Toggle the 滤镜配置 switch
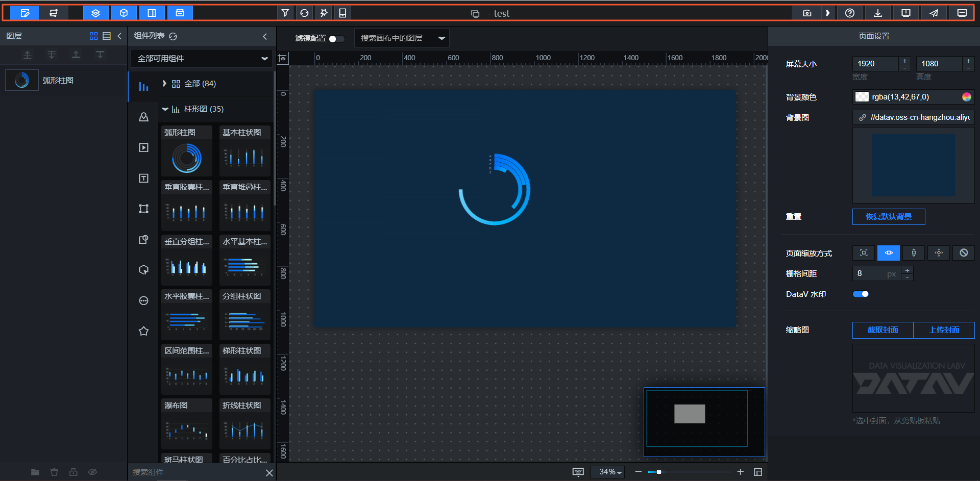Image resolution: width=980 pixels, height=481 pixels. click(336, 38)
